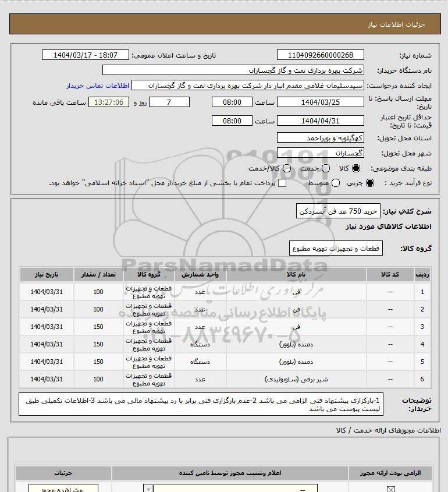448x492 pixels.
Task: Click the price validity date 1404/04/31
Action: point(321,121)
